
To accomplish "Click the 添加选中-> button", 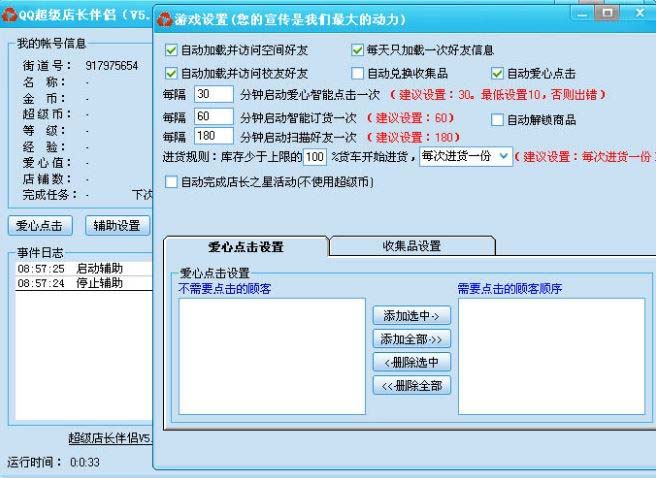I will (x=412, y=316).
